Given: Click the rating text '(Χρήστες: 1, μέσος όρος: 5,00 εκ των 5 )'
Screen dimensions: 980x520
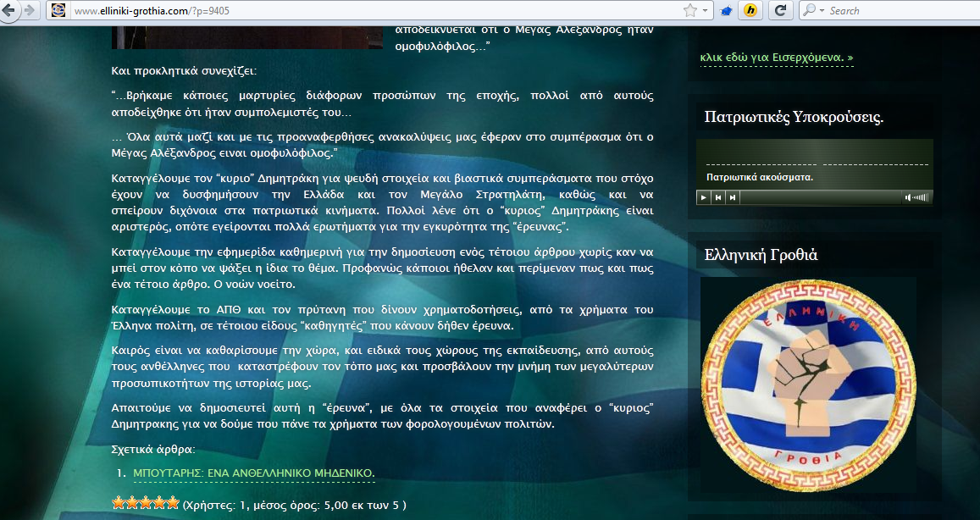Looking at the screenshot, I should coord(295,505).
